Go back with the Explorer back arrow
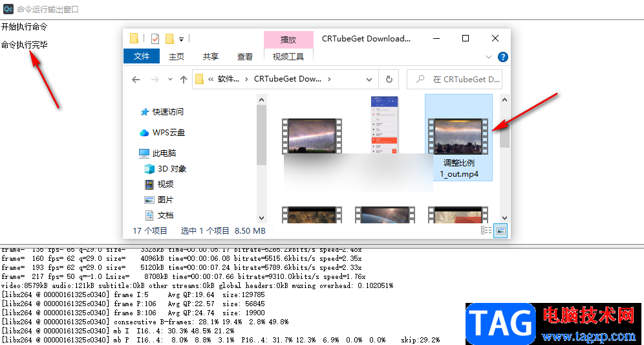Viewport: 644px width, 345px height. pyautogui.click(x=136, y=80)
